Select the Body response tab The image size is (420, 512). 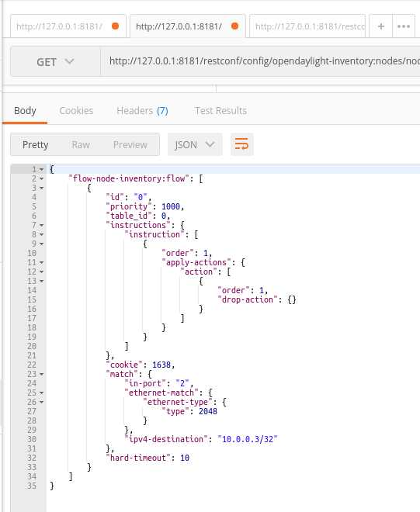(25, 111)
